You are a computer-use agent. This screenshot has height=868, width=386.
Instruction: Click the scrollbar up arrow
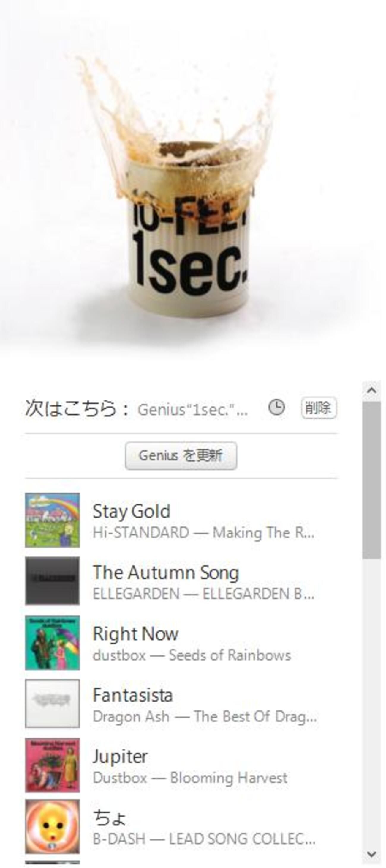tap(371, 391)
